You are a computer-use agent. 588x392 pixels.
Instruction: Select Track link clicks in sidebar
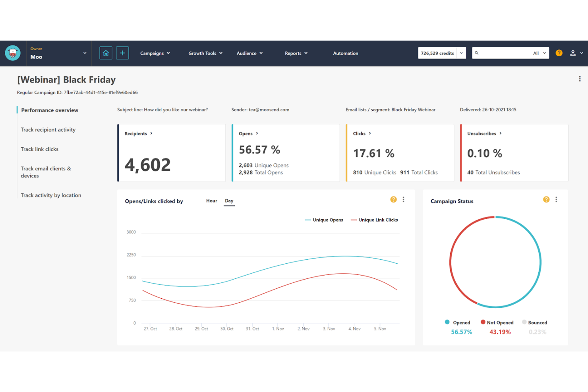pyautogui.click(x=39, y=149)
